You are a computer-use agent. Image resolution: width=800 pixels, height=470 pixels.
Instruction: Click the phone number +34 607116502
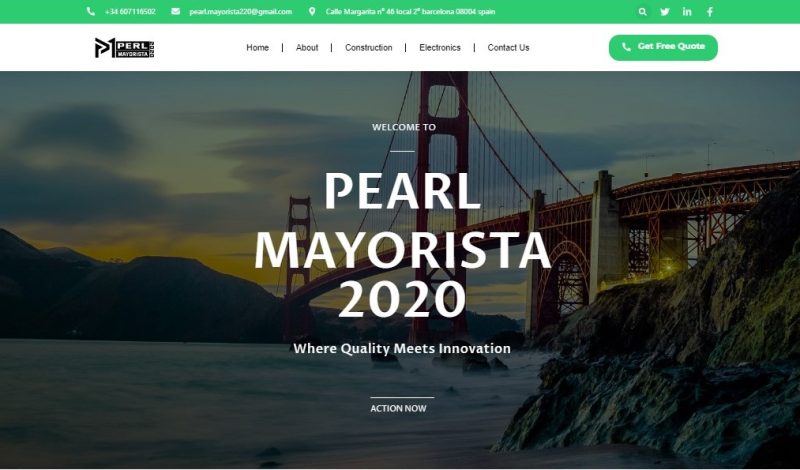(130, 12)
